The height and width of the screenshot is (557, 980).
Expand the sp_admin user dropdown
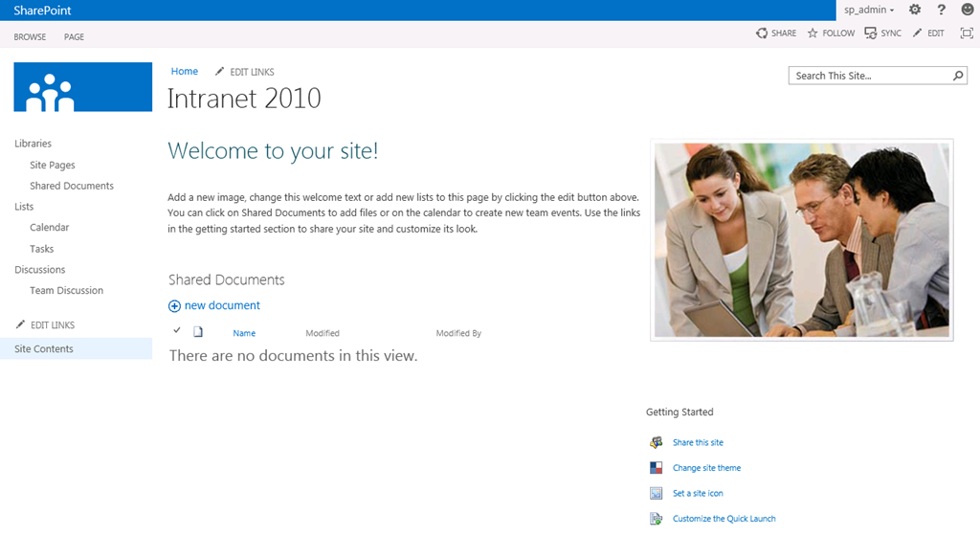coord(869,10)
